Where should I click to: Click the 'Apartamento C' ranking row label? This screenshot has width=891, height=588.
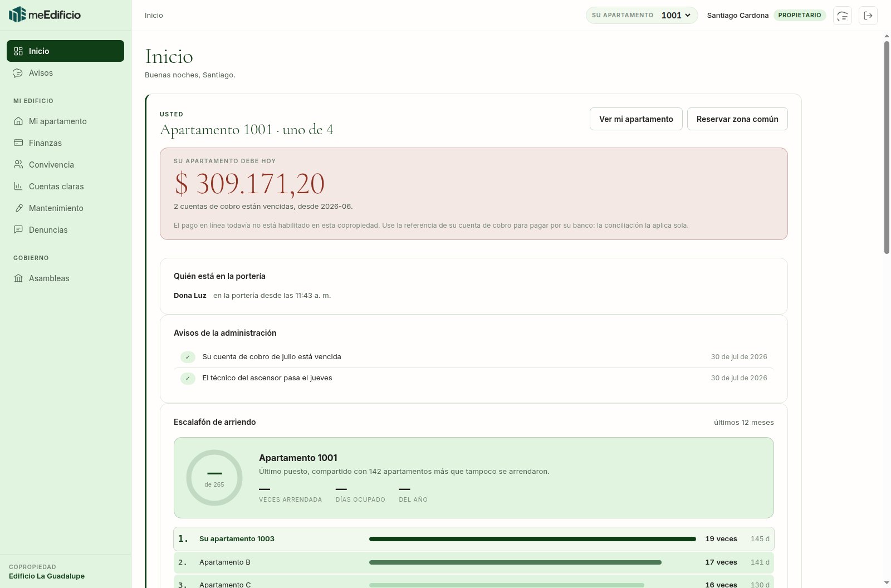tap(225, 585)
